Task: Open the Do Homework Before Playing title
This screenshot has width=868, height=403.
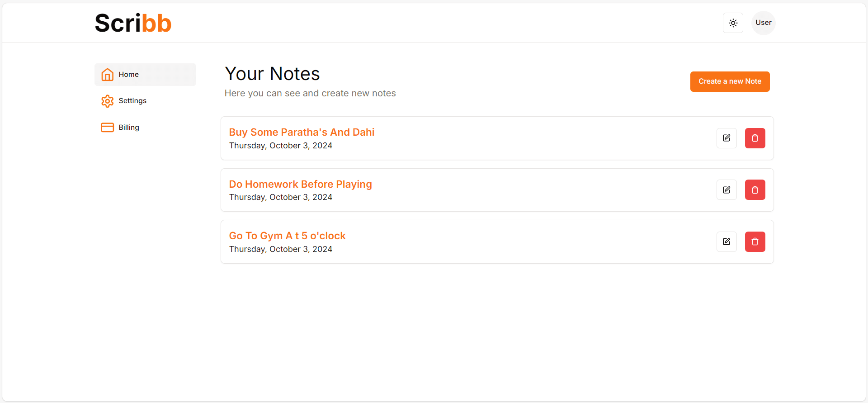Action: 300,184
